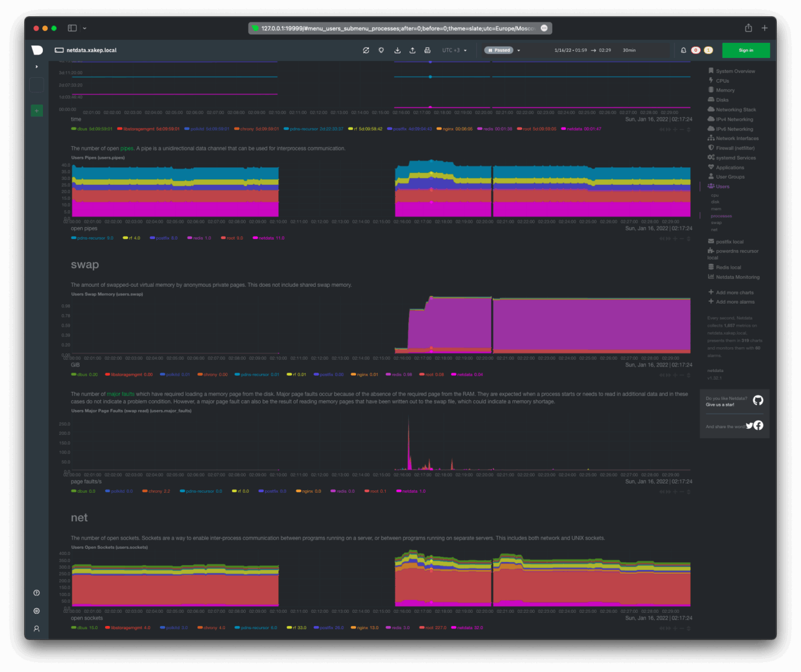Click the user profile icon in left sidebar
Screen dimensions: 801x672
click(37, 629)
